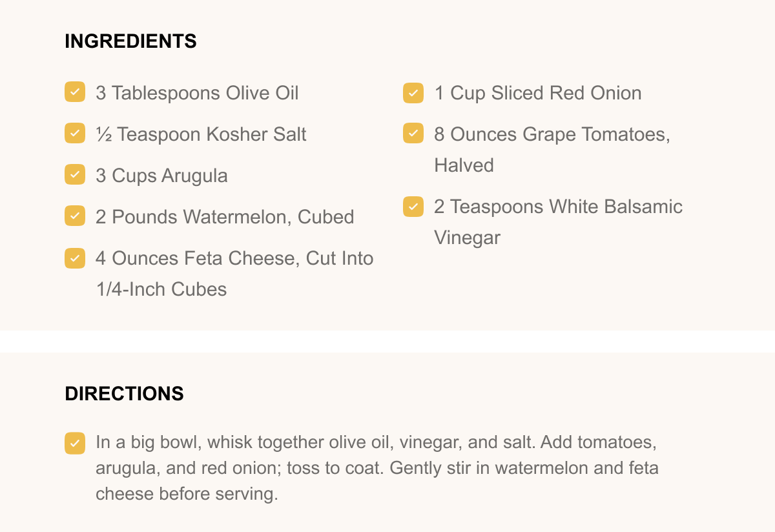Click the 3 Tablespoons Olive Oil text
This screenshot has width=775, height=532.
(197, 93)
